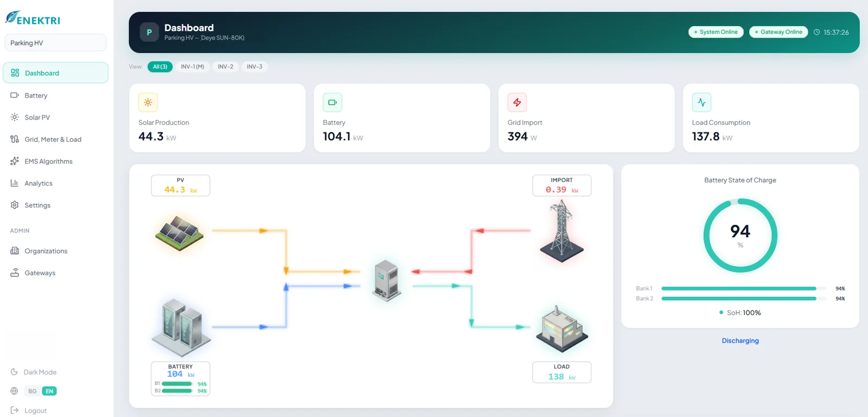Image resolution: width=868 pixels, height=417 pixels.
Task: Click the Enektri leaf logo
Action: 12,17
